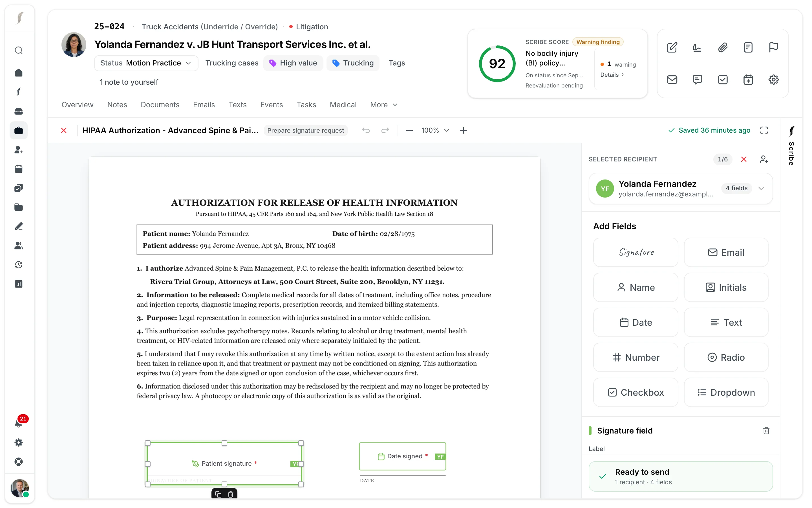This screenshot has height=508, width=812.
Task: Enter fullscreen document view
Action: coord(764,130)
